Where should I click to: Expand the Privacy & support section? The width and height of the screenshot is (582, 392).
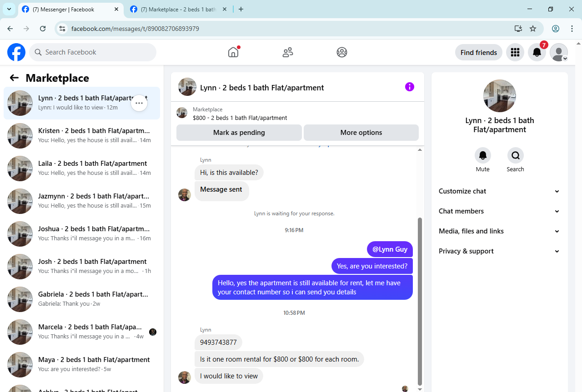coord(499,251)
